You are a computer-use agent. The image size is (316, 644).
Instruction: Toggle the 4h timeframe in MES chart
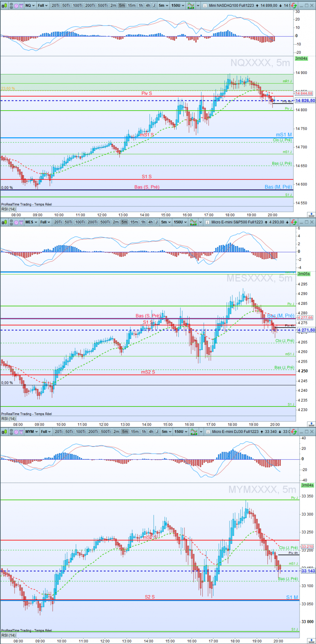tap(150, 222)
